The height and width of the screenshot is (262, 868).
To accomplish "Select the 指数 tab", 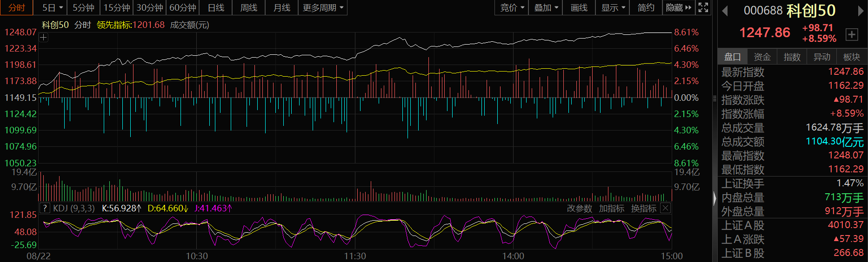I will coord(792,57).
